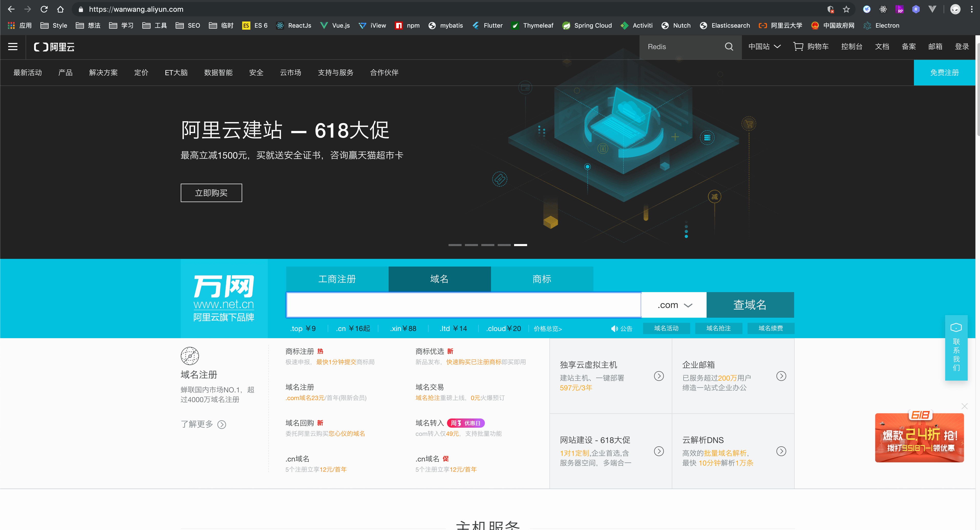Open the 购物车 shopping cart

pyautogui.click(x=811, y=46)
